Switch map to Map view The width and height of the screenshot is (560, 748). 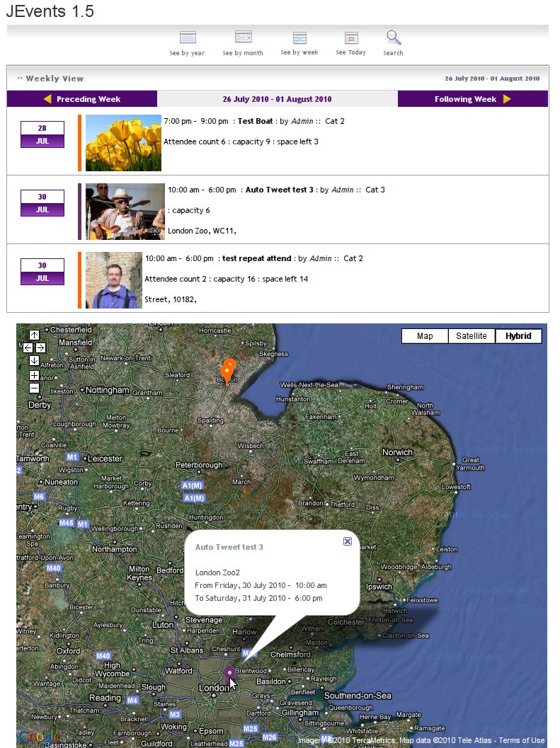click(x=425, y=336)
